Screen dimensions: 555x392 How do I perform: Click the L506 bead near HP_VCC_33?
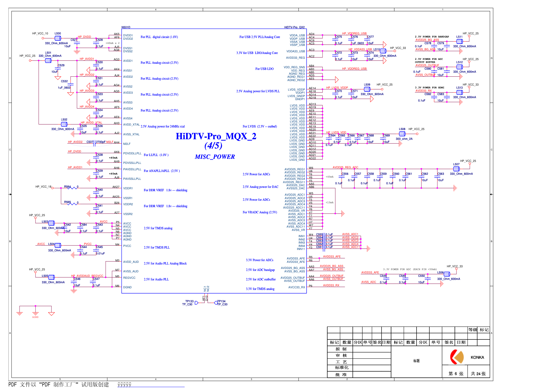pos(447,274)
